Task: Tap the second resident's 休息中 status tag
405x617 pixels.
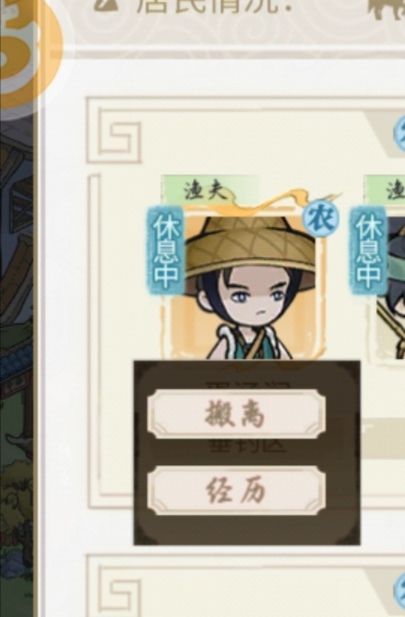Action: point(369,250)
